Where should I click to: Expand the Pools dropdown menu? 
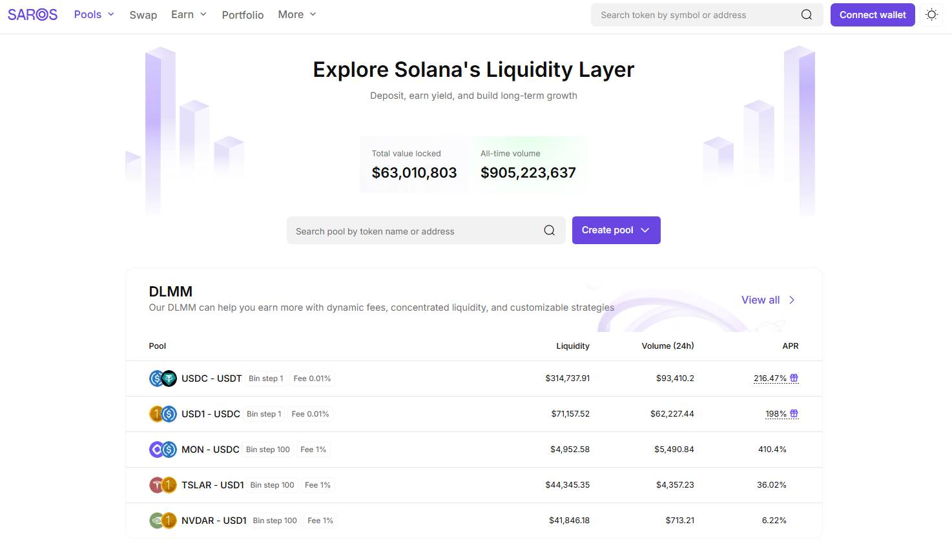pos(94,14)
